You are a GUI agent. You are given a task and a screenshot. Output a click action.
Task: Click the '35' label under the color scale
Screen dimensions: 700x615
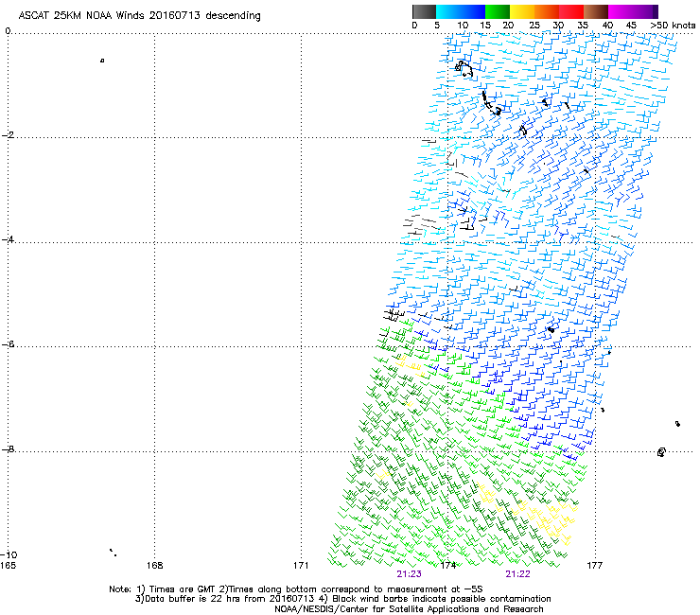click(x=583, y=26)
